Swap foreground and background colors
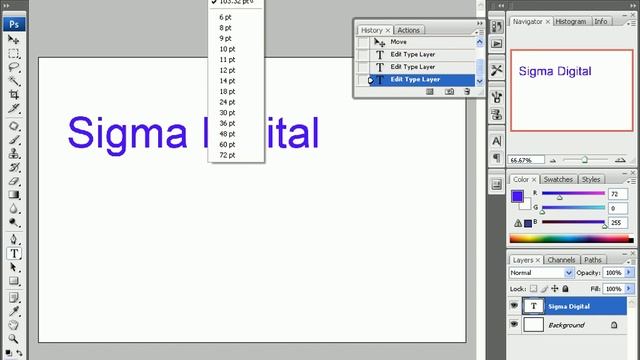640x360 pixels. 19,353
